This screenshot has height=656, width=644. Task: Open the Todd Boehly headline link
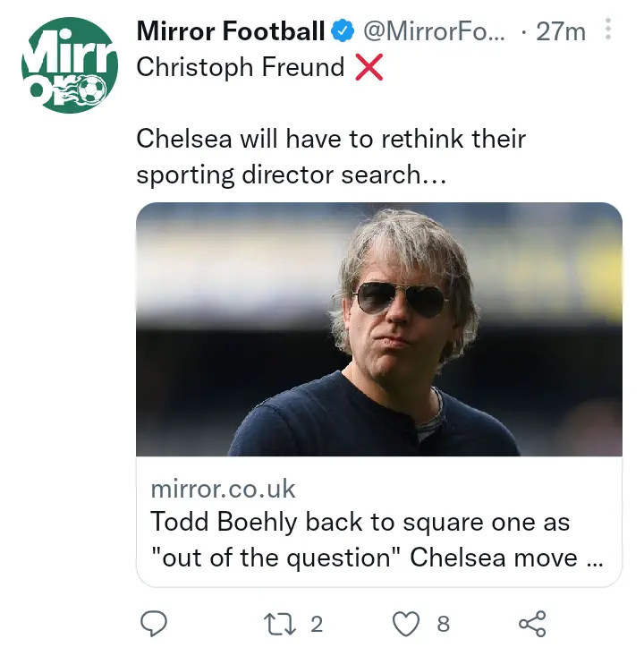[x=360, y=523]
